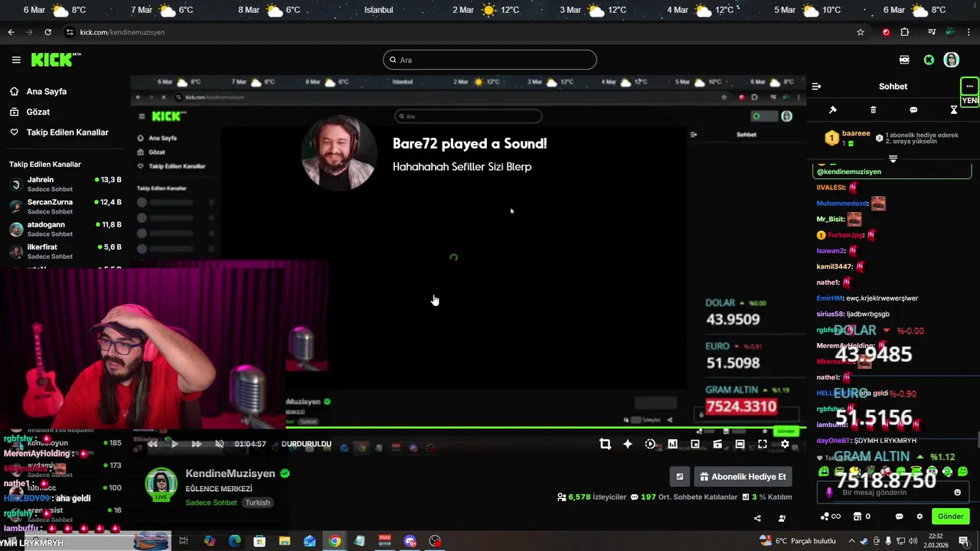The width and height of the screenshot is (980, 551).
Task: Open the stream stats chart icon
Action: tap(672, 444)
